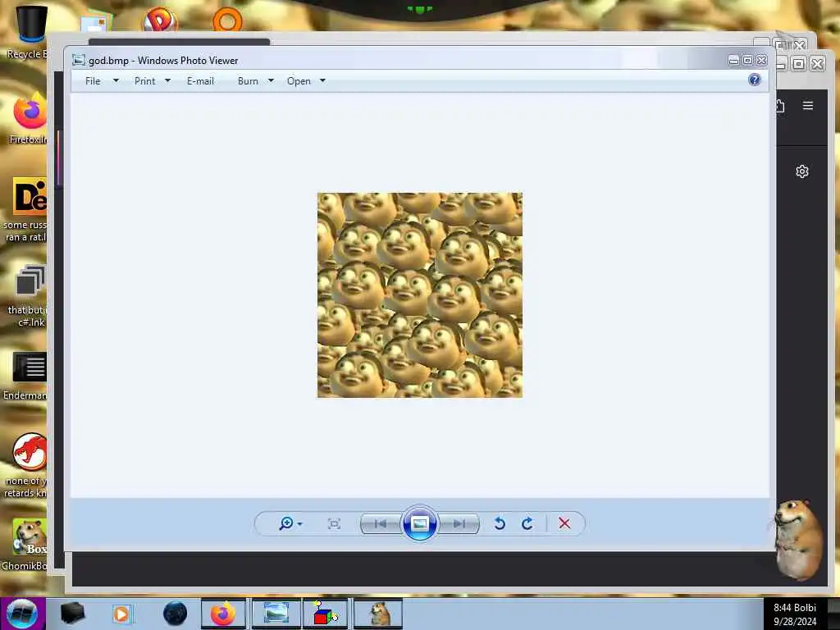Switch to the hamster taskbar app
The height and width of the screenshot is (630, 840).
pyautogui.click(x=377, y=614)
